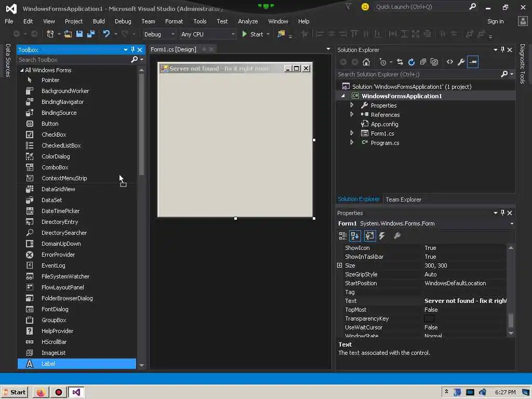The width and height of the screenshot is (532, 399).
Task: Undo the last action via toolbar
Action: tap(107, 34)
